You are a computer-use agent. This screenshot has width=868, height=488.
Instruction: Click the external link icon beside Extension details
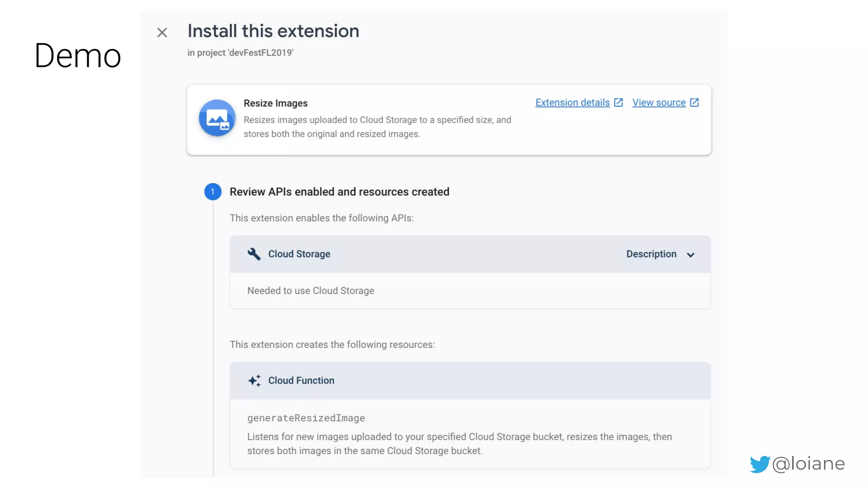click(618, 103)
